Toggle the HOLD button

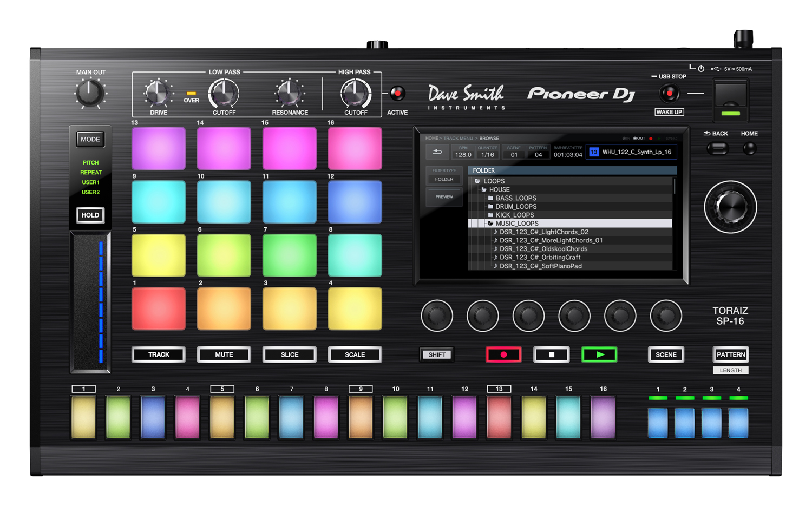(90, 215)
